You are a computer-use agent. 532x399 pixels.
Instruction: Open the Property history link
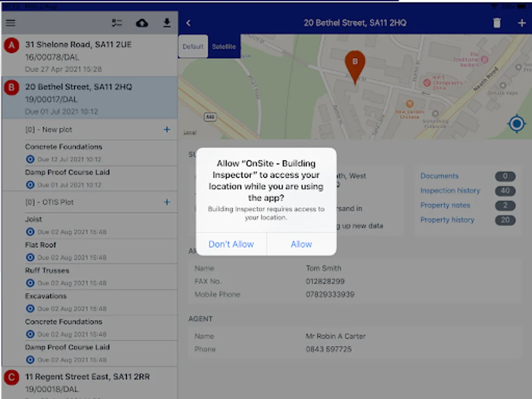(x=447, y=220)
